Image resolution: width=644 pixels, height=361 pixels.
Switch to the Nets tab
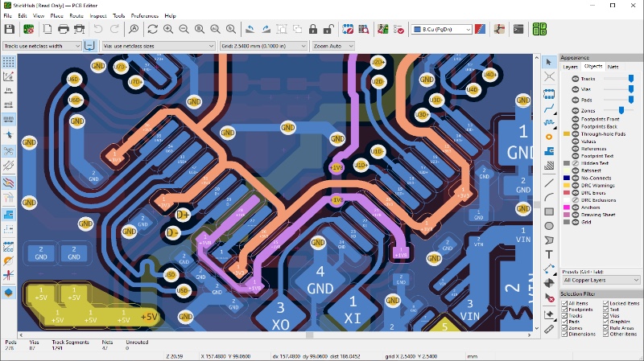pos(613,67)
